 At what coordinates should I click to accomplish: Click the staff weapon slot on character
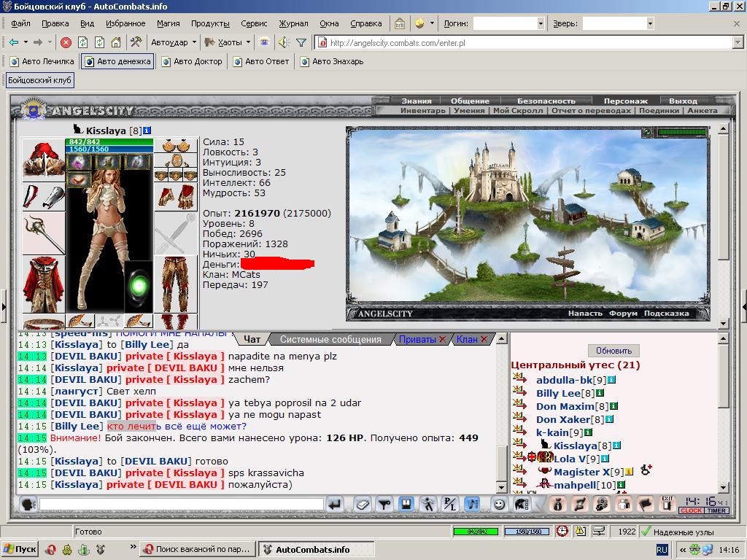click(x=43, y=233)
